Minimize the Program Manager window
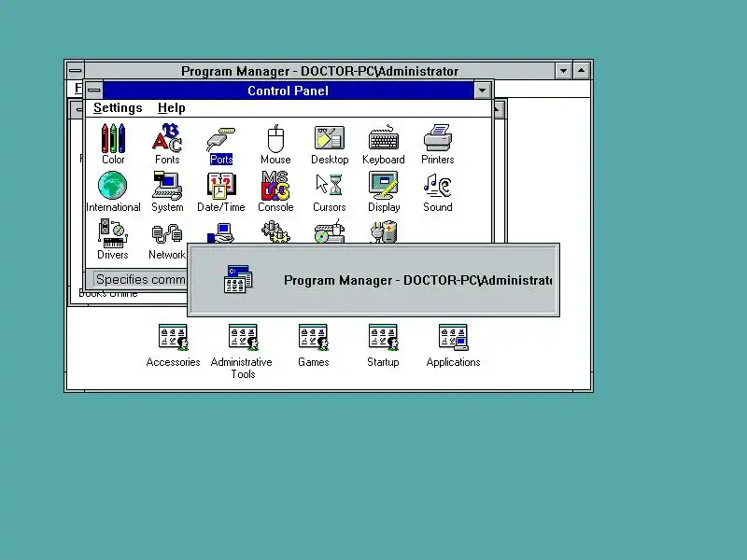The height and width of the screenshot is (560, 747). click(x=564, y=71)
